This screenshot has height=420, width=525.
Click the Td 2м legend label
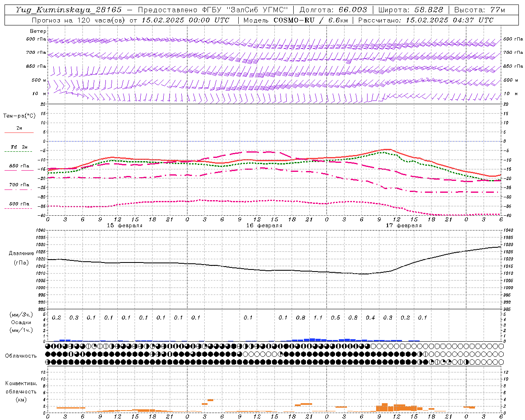pos(19,147)
